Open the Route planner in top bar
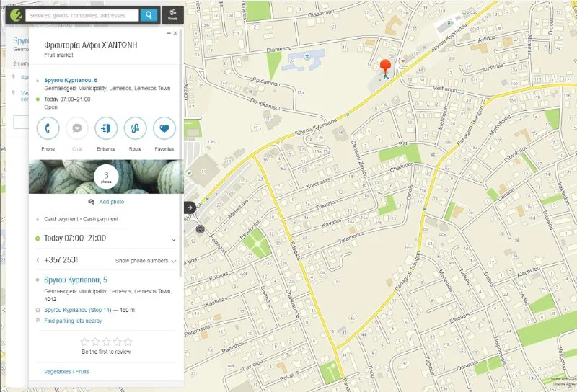Image resolution: width=577 pixels, height=392 pixels. 172,14
